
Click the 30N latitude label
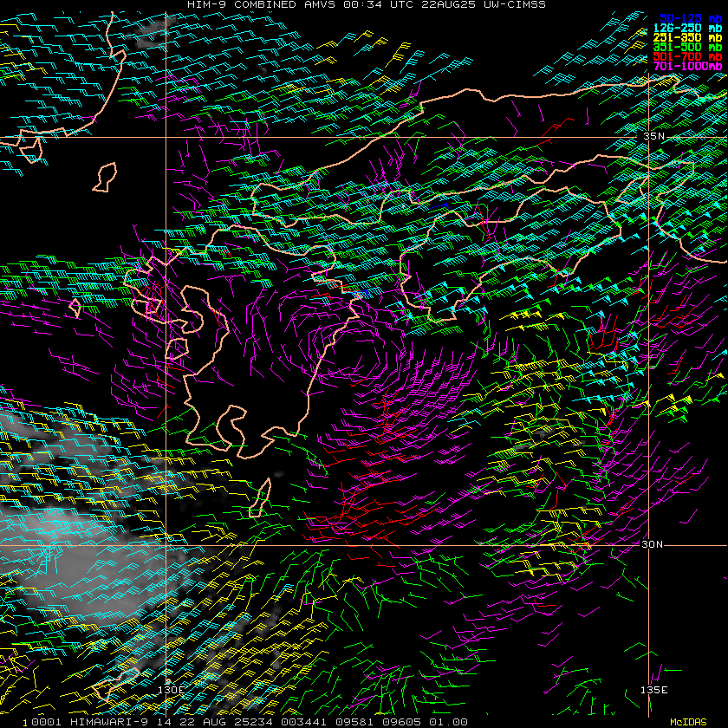click(x=653, y=544)
